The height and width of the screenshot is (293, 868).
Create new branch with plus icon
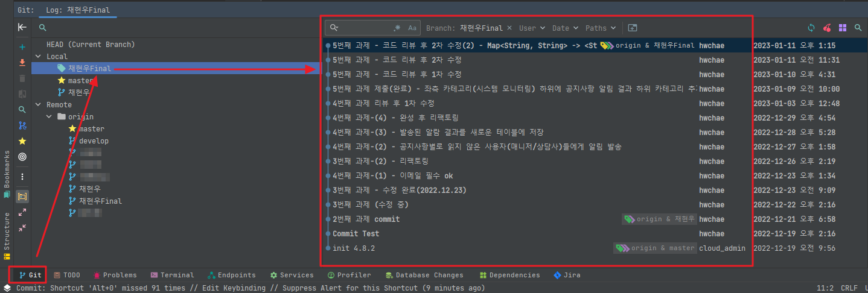(x=22, y=46)
